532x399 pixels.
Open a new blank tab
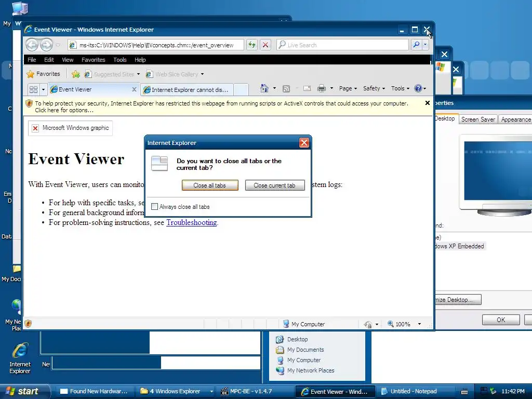coord(241,89)
